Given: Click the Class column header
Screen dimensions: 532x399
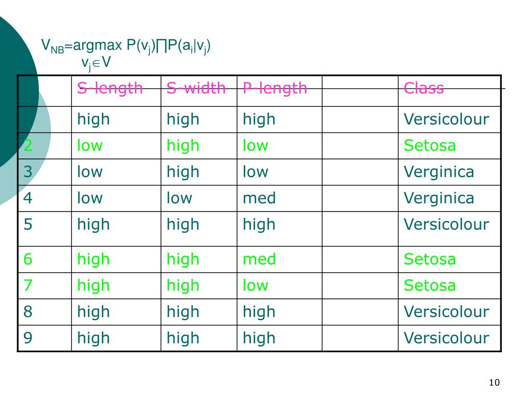Looking at the screenshot, I should 424,88.
